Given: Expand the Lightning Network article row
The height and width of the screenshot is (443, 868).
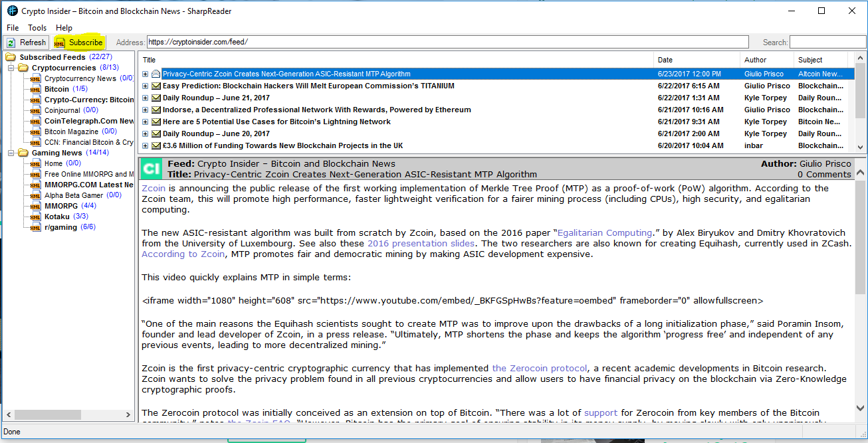Looking at the screenshot, I should tap(146, 122).
